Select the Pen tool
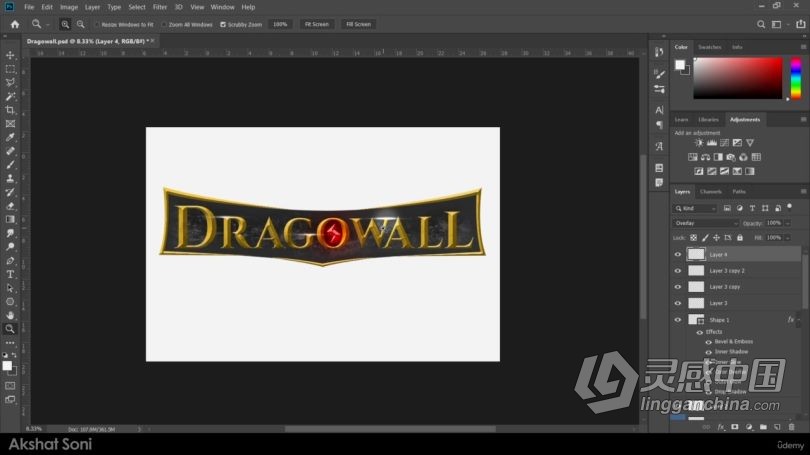810x455 pixels. pyautogui.click(x=10, y=261)
